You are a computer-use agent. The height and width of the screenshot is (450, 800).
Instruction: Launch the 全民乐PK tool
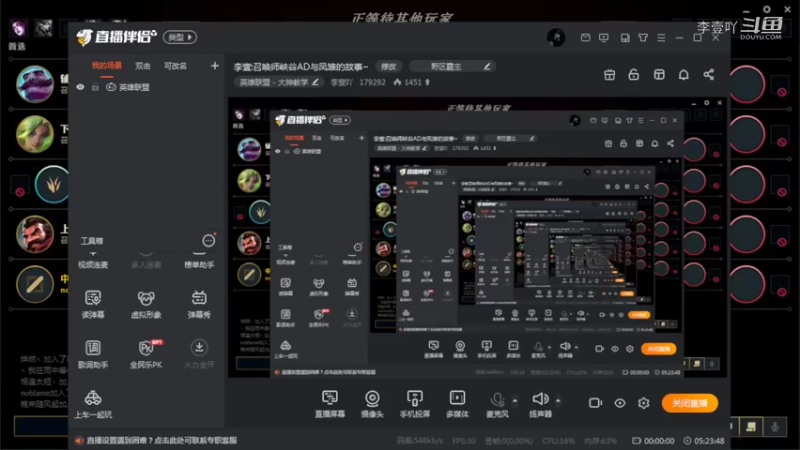tap(146, 354)
